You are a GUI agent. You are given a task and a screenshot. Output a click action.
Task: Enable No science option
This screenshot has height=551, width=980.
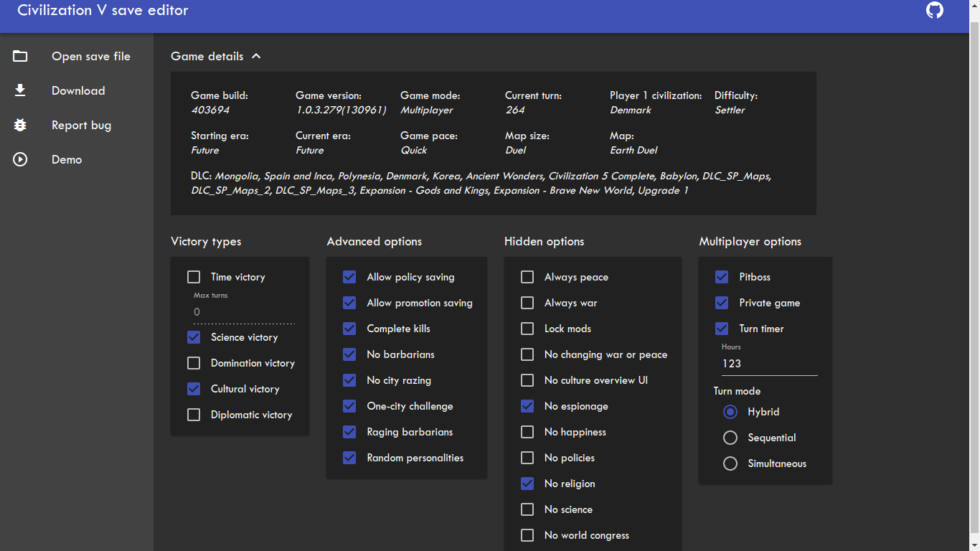527,509
